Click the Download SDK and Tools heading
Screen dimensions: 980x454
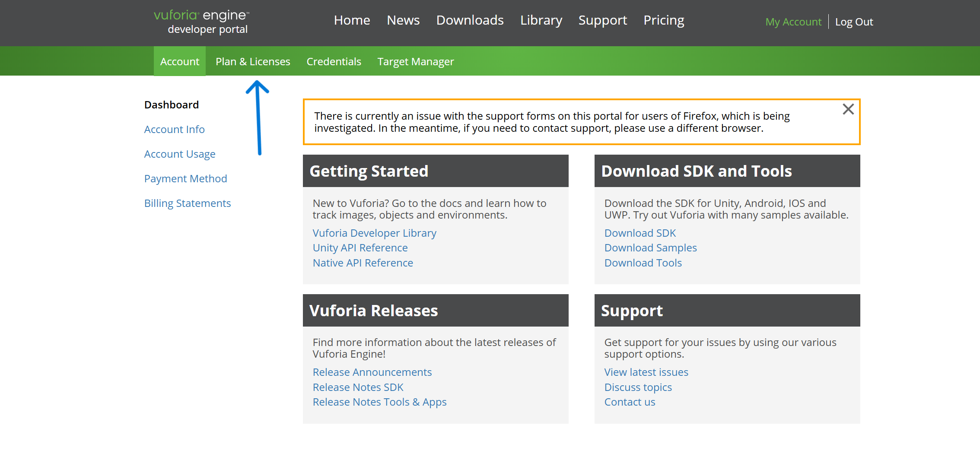click(x=697, y=171)
